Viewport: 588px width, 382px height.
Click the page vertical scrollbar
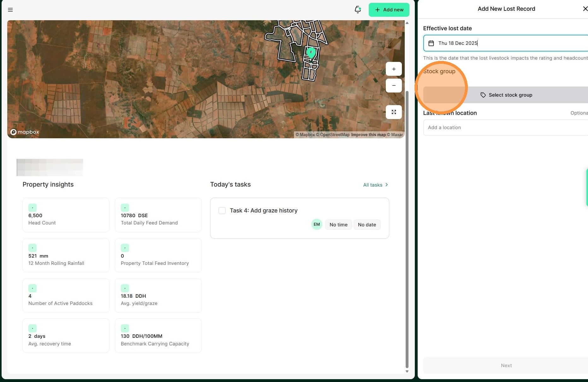(407, 221)
